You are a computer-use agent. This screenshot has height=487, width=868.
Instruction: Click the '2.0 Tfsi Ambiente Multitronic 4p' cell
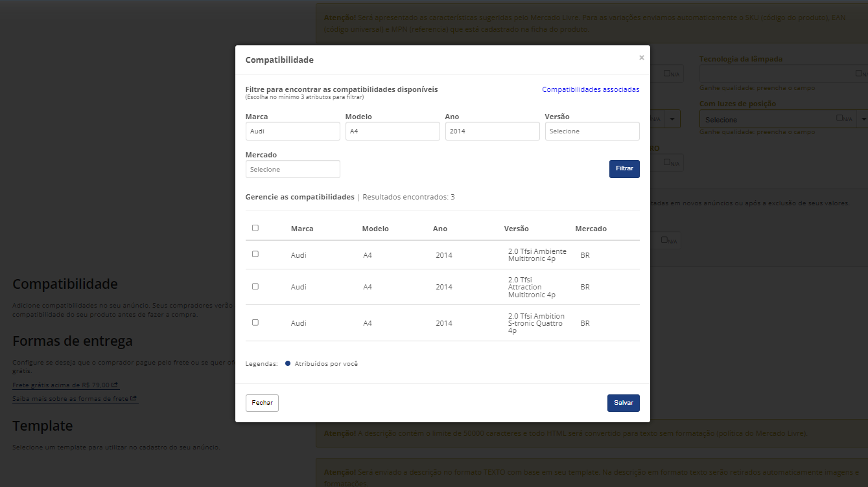click(537, 255)
